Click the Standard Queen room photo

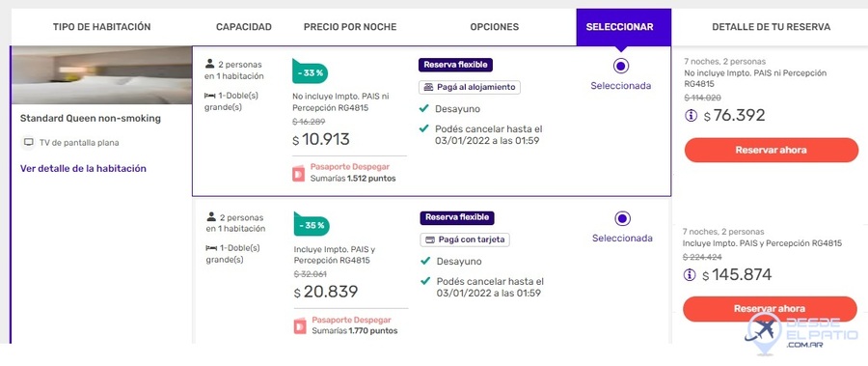click(101, 75)
